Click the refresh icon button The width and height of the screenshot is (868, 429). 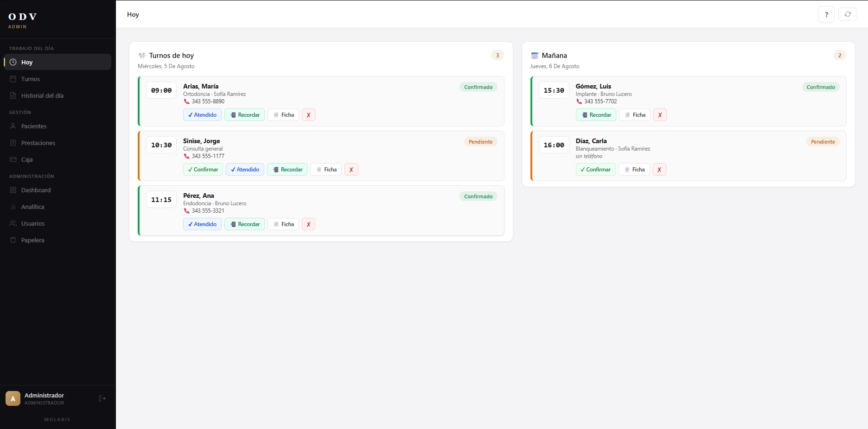pos(848,14)
